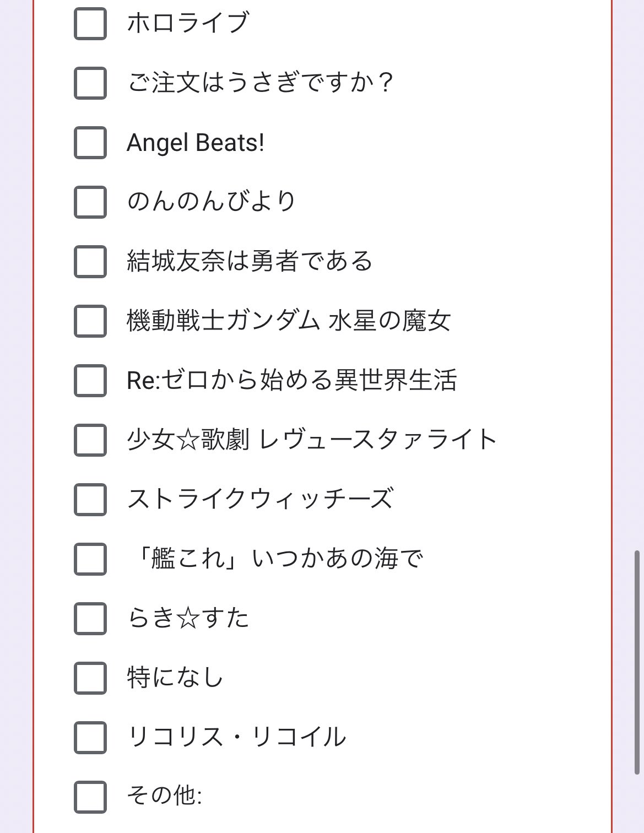
Task: Select the Angel Beats! checkbox
Action: tap(90, 142)
